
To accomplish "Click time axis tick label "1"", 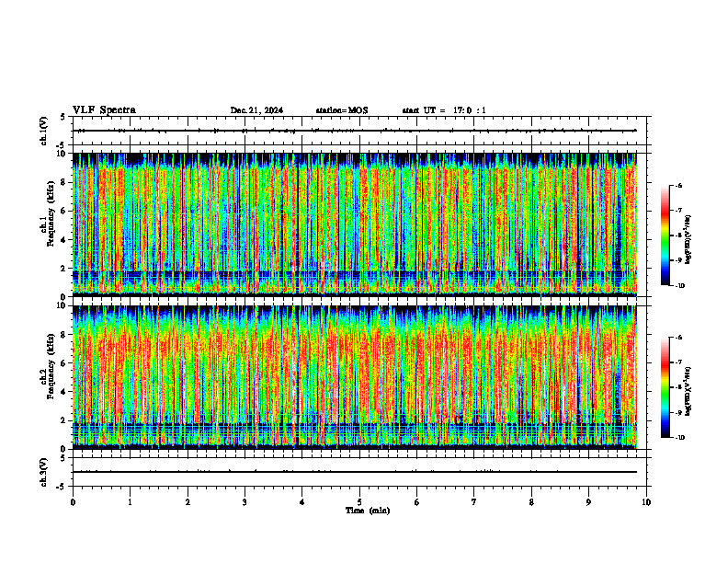I will coord(131,502).
